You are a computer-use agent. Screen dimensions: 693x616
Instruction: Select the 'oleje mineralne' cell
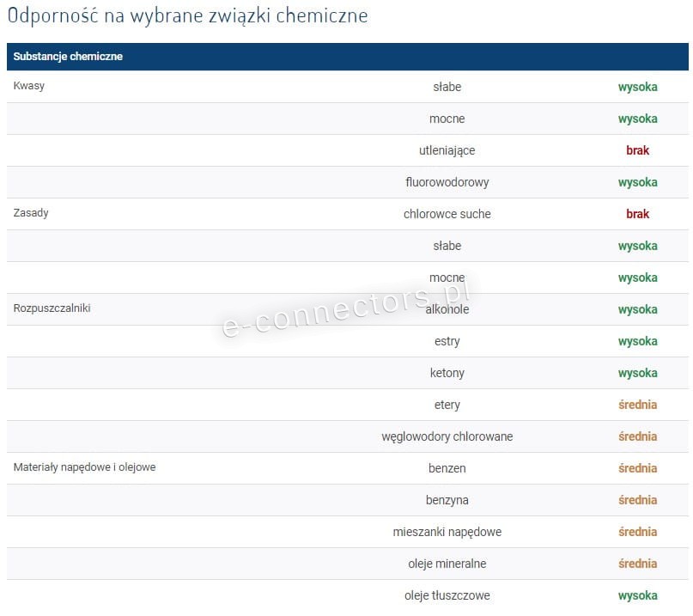pos(447,564)
